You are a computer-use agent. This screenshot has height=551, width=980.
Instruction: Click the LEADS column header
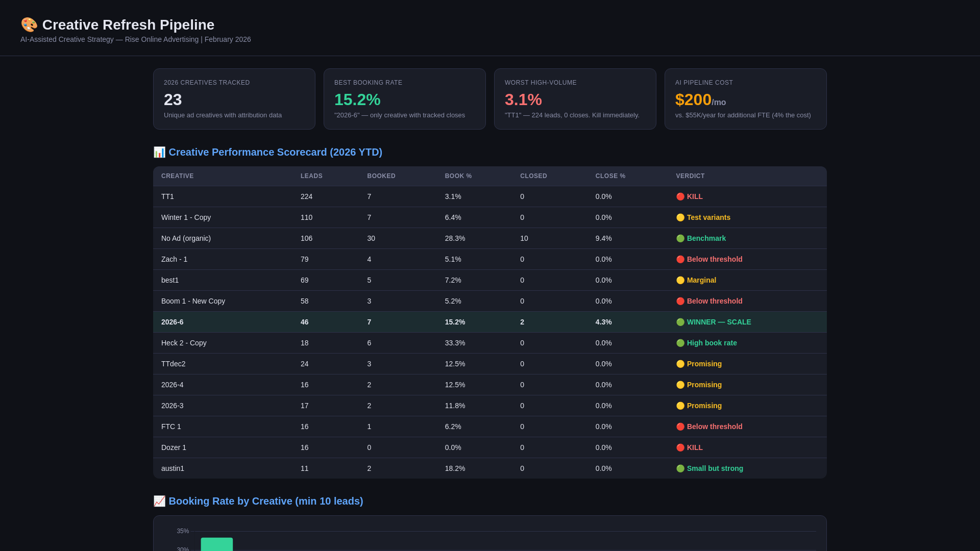pos(311,176)
